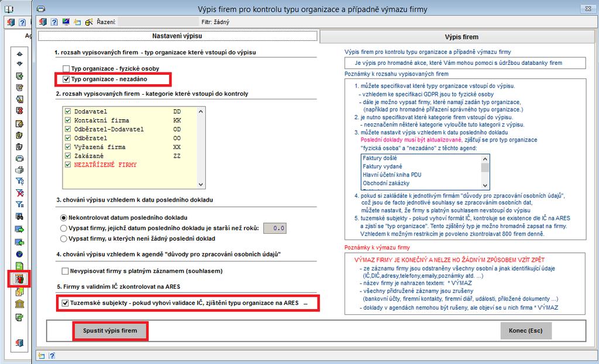The image size is (599, 364).
Task: Click the monitor with right green arrow icon
Action: [19, 229]
